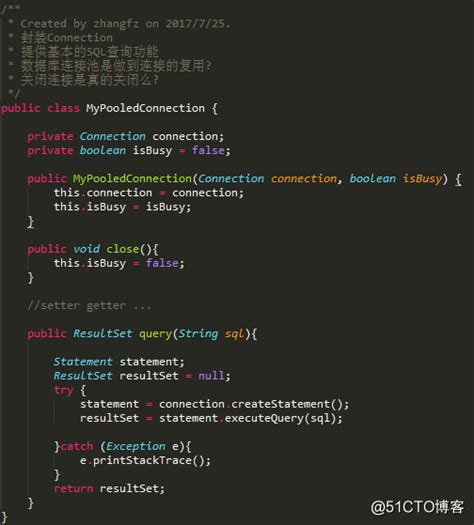
Task: Click the MyPooledConnection class name declaration
Action: 145,108
